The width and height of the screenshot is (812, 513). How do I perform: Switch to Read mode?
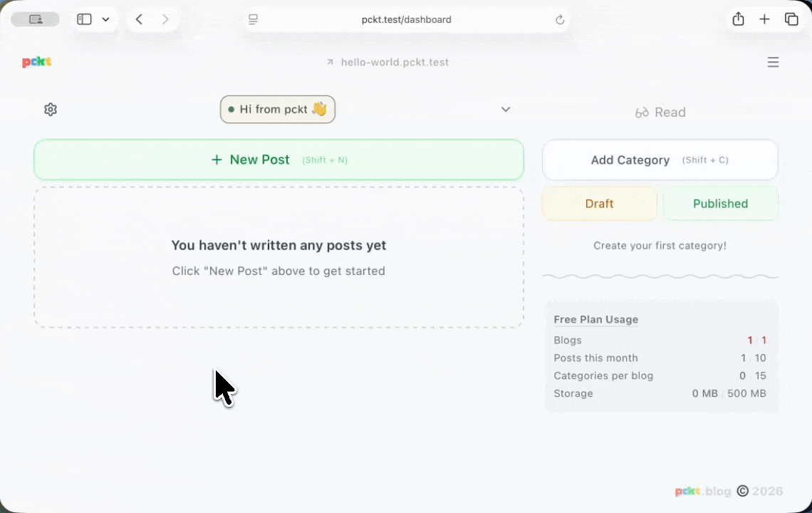coord(660,112)
